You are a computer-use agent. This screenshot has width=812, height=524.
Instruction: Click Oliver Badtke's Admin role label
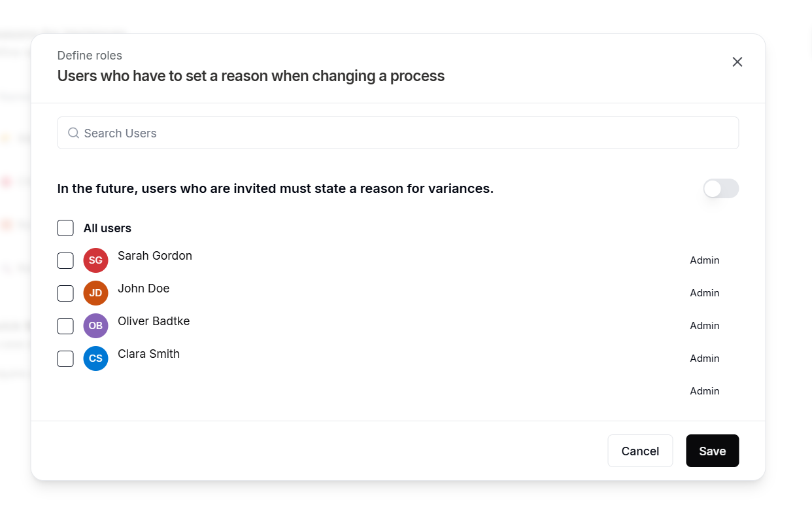coord(704,326)
